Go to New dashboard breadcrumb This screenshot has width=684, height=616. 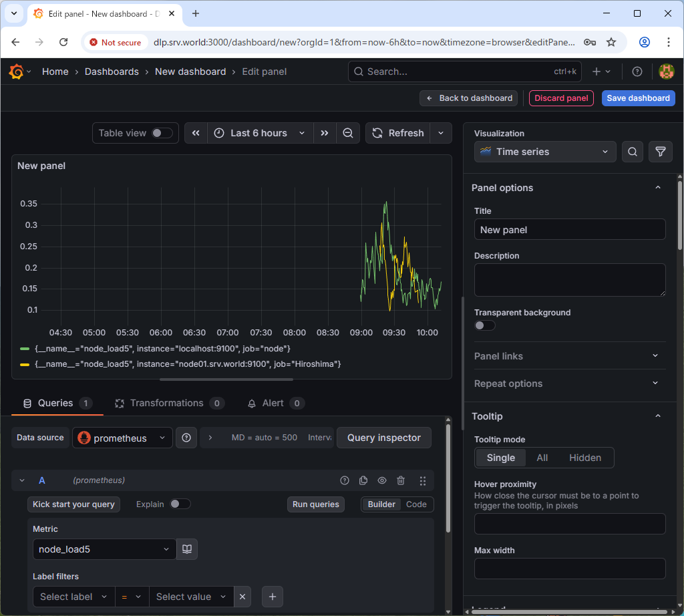point(190,71)
